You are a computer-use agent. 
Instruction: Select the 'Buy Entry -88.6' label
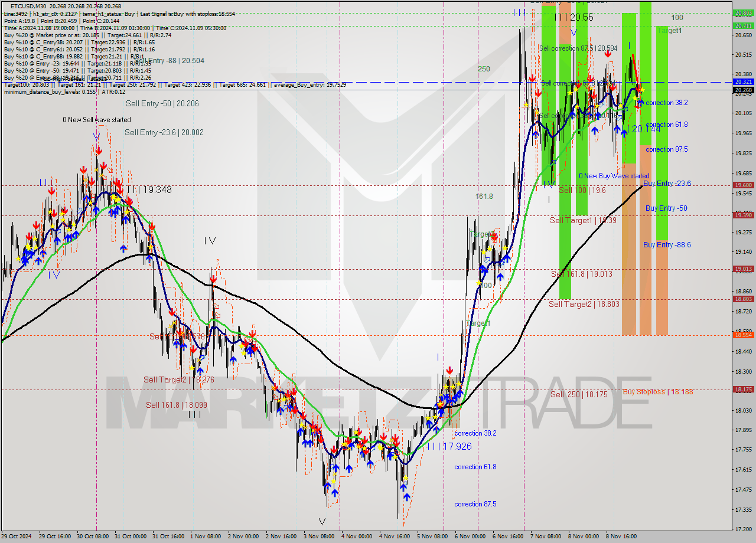click(x=667, y=245)
